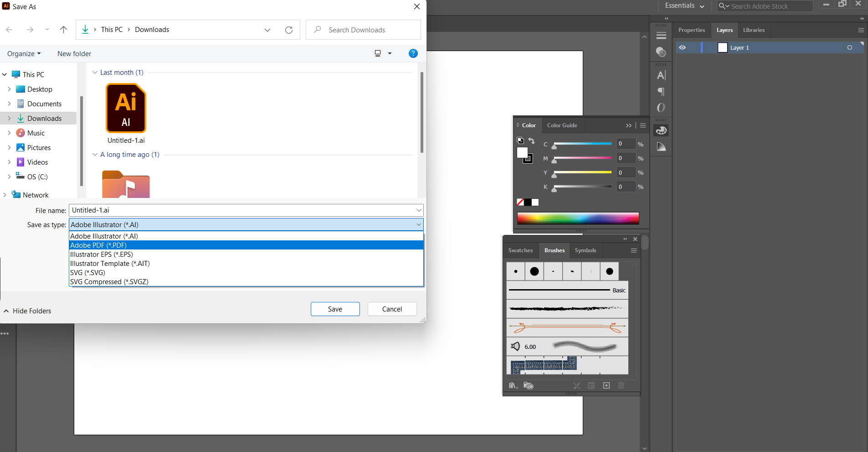Click the Save button

point(335,309)
